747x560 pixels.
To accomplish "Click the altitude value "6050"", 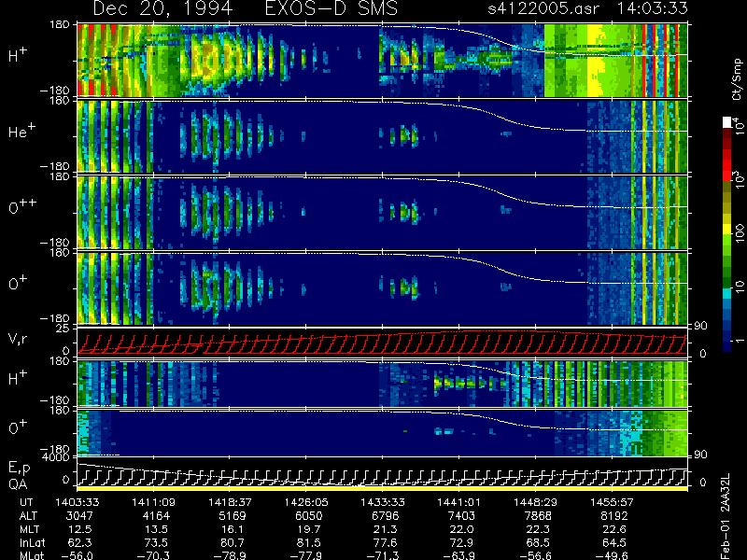I will tap(309, 516).
